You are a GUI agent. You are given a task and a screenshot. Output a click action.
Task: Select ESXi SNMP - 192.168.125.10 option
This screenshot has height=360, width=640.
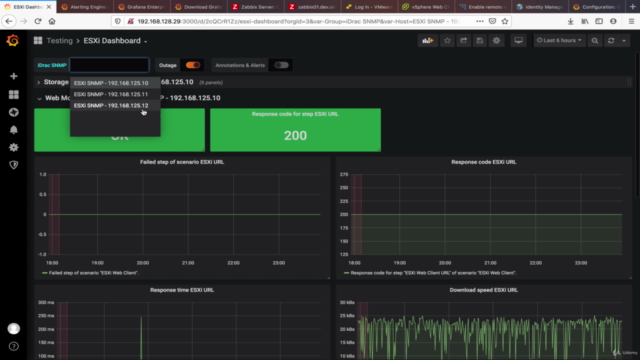coord(115,83)
